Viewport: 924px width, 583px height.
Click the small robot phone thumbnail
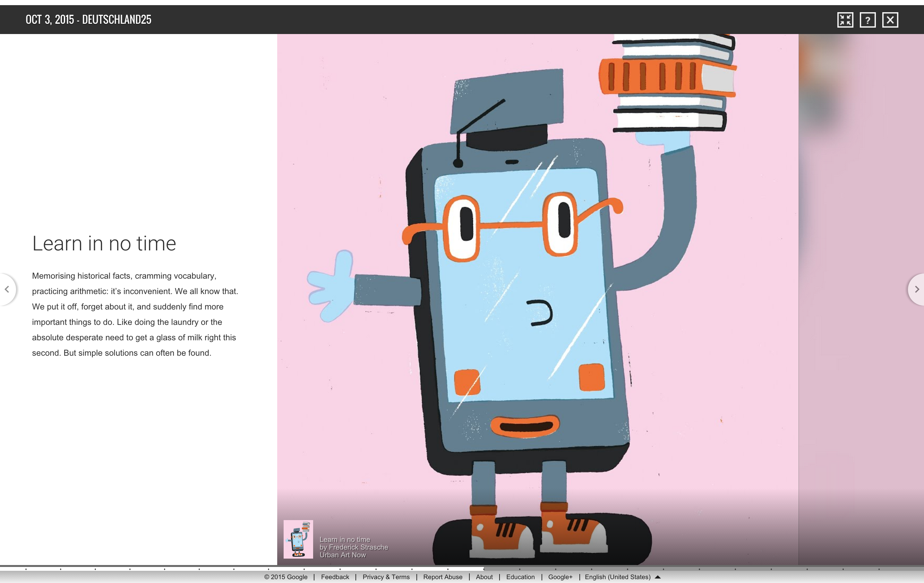298,539
